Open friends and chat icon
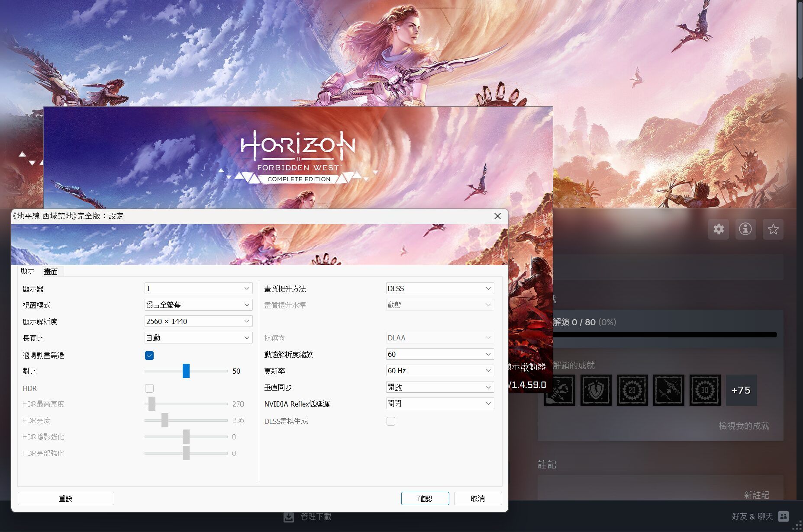Viewport: 803px width, 532px height. pos(784,516)
